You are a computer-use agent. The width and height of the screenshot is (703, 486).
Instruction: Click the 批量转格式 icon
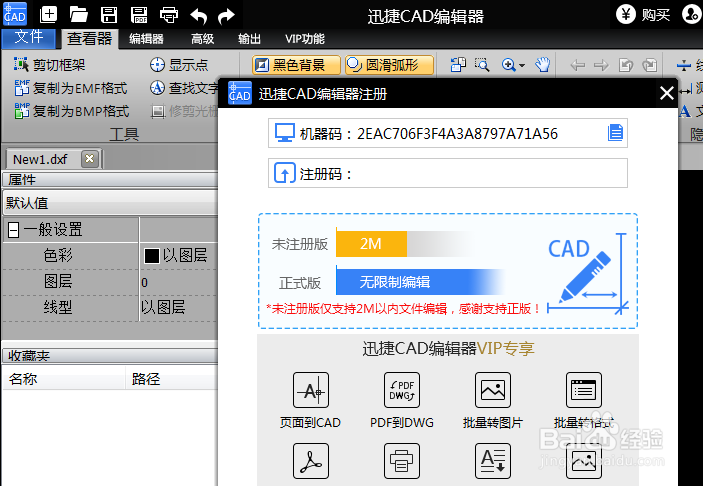coord(584,390)
